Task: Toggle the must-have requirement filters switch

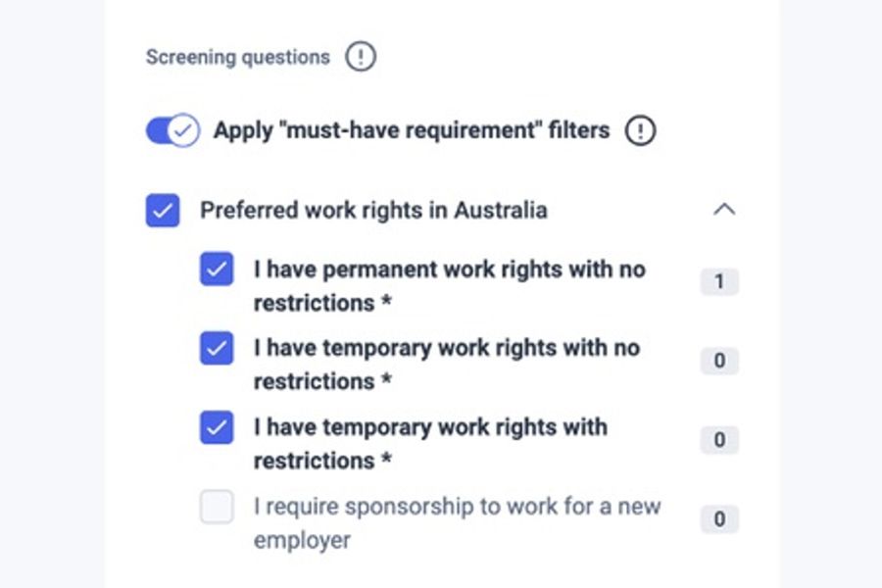Action: 172,130
